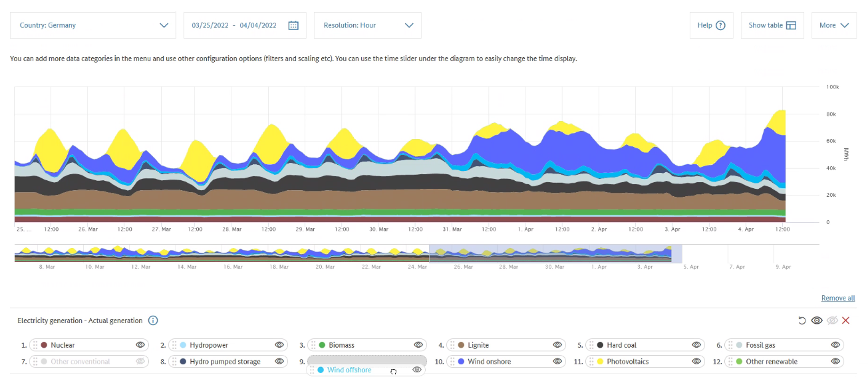Toggle visibility of Wind onshore series
Screen dimensions: 868x383
point(557,362)
